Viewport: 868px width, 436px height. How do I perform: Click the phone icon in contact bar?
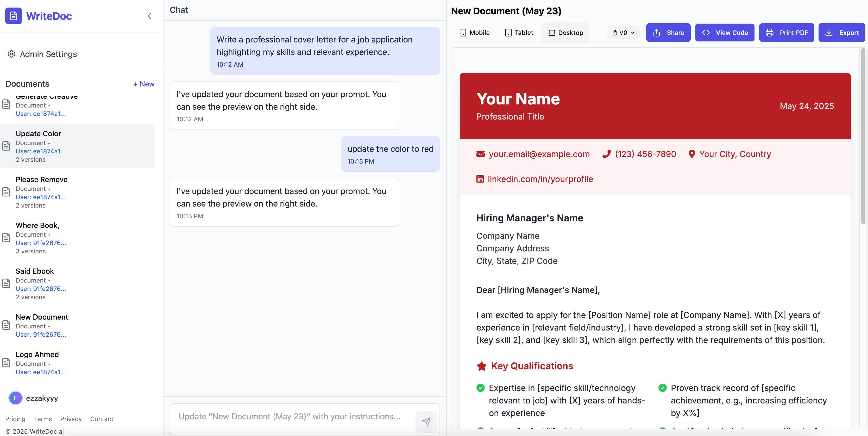(x=607, y=154)
